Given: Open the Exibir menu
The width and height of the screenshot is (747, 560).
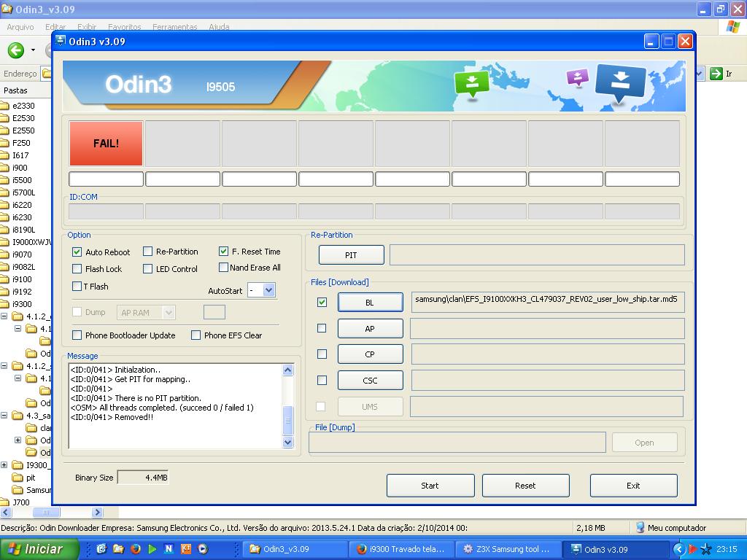Looking at the screenshot, I should [87, 27].
